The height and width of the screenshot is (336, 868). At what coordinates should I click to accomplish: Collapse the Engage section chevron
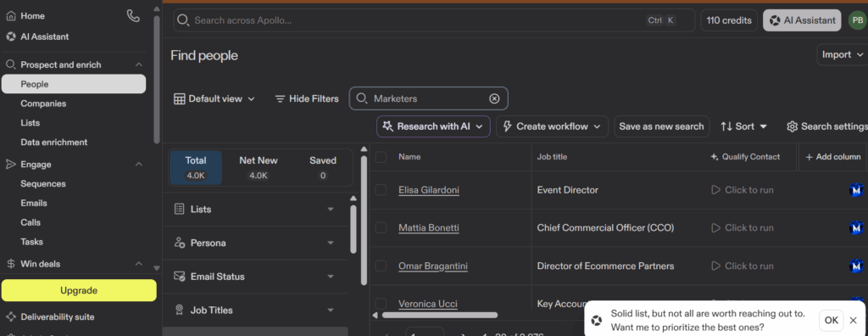click(x=139, y=164)
